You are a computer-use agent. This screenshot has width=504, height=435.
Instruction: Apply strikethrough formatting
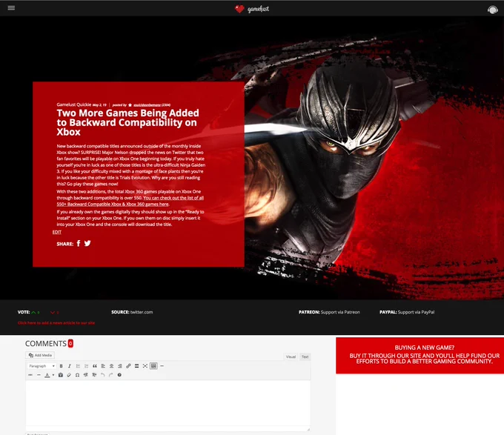click(x=30, y=375)
